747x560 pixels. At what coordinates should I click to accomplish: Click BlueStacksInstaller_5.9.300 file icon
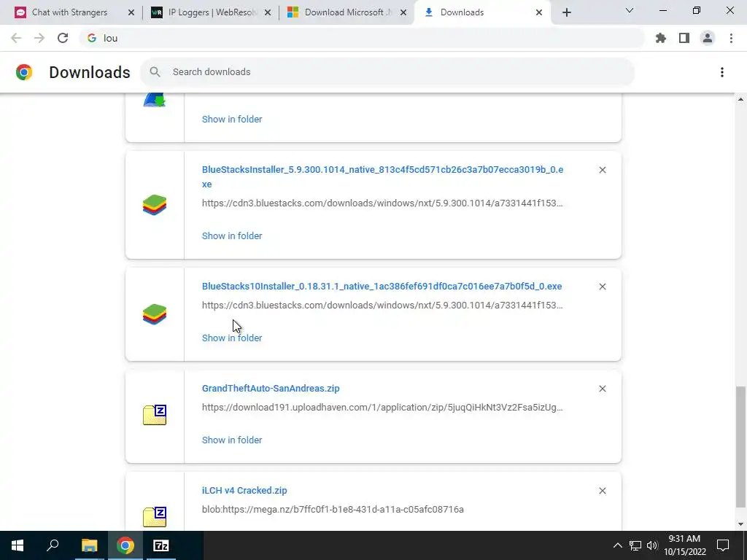tap(155, 205)
